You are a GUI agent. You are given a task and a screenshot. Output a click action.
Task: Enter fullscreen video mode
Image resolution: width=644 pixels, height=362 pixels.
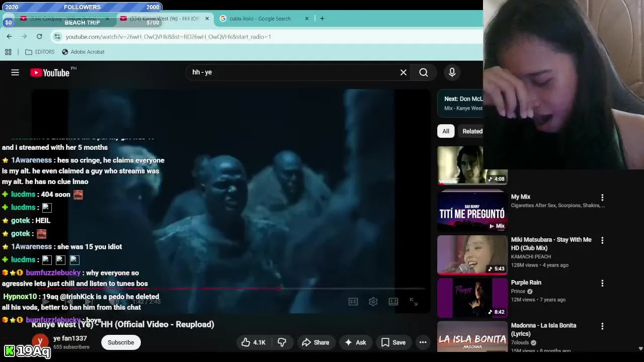click(x=414, y=302)
